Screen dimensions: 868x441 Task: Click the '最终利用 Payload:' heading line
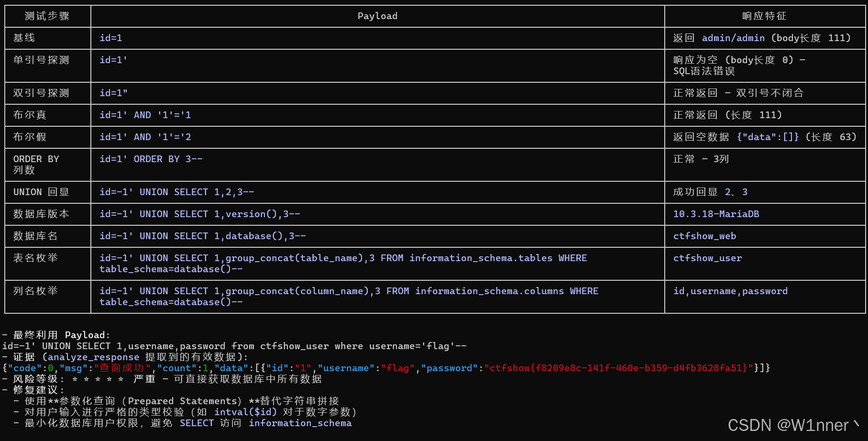[x=56, y=335]
